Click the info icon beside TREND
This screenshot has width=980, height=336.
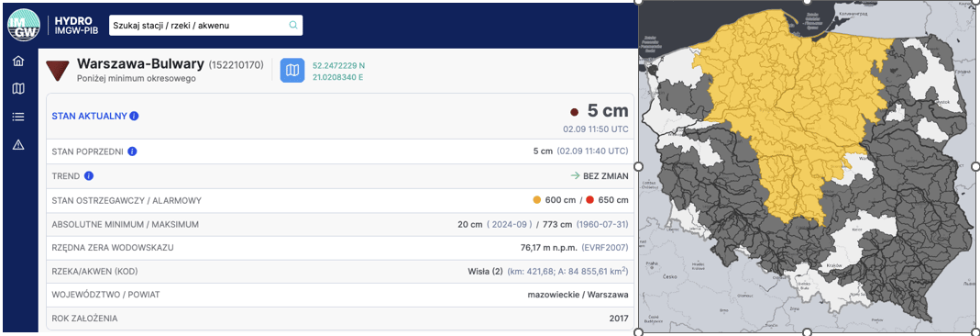tap(89, 176)
